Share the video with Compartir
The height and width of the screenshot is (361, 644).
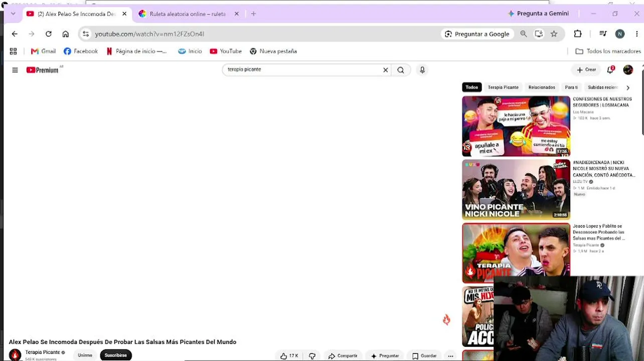click(x=343, y=355)
